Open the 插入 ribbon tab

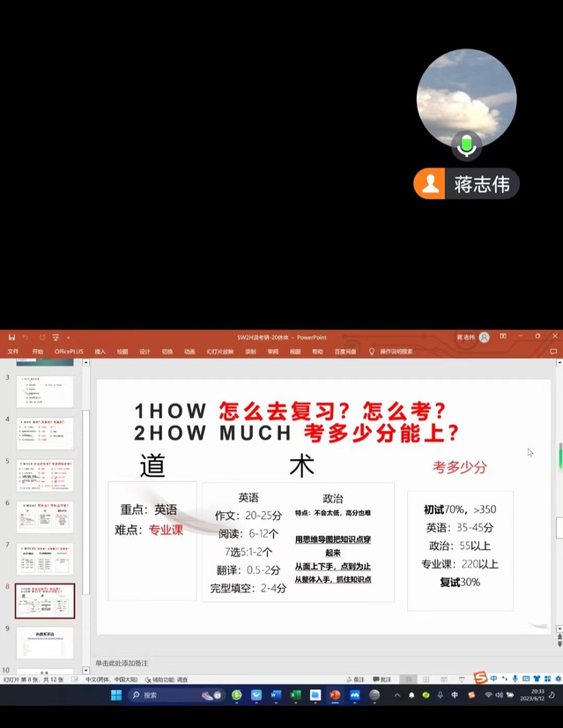tap(100, 351)
